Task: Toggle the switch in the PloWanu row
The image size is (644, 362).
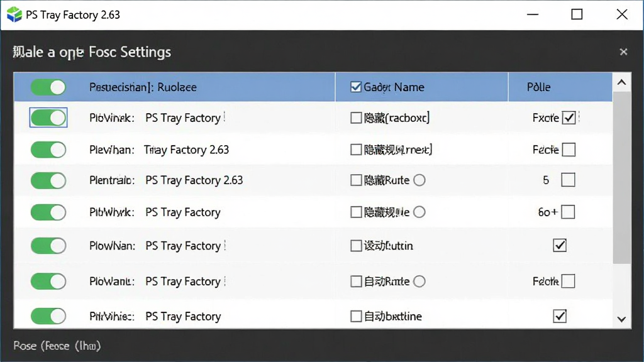Action: 48,282
